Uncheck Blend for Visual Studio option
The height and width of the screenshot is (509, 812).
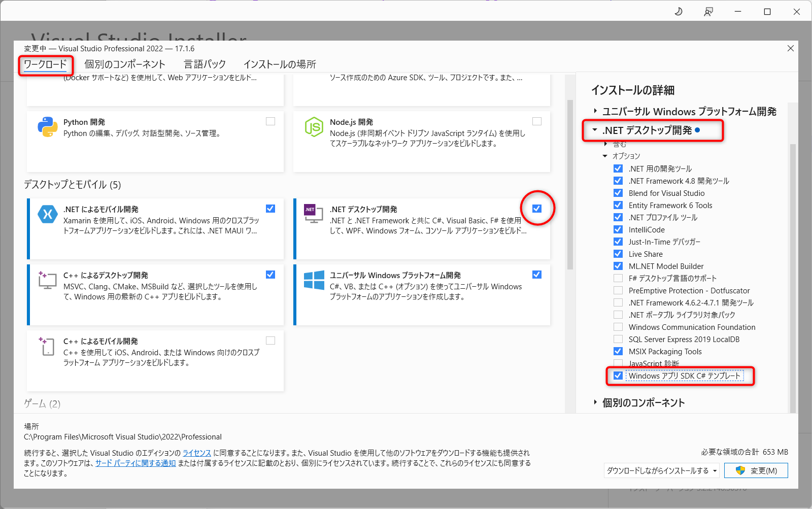click(618, 193)
